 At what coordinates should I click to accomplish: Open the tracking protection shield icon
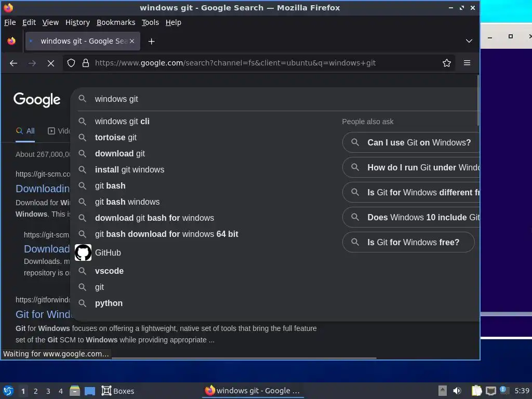(71, 63)
